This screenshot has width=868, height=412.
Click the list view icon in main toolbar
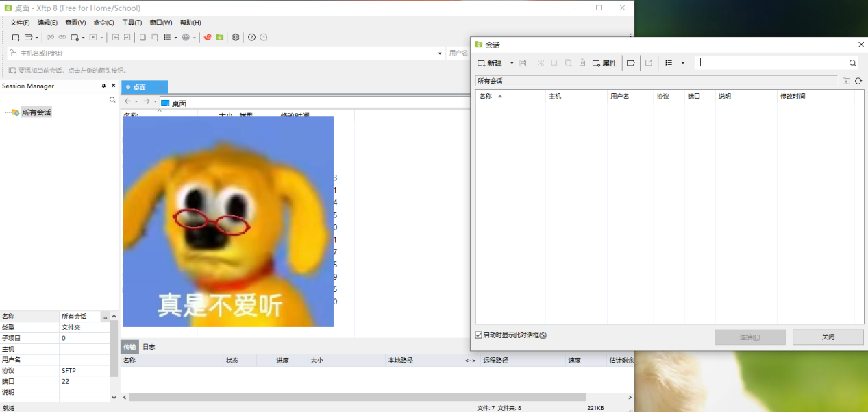(x=167, y=37)
